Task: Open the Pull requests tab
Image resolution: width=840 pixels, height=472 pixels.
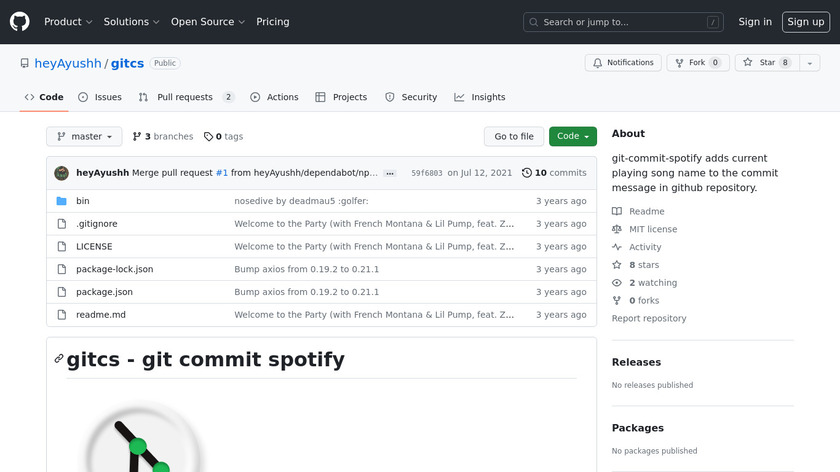Action: click(x=185, y=97)
